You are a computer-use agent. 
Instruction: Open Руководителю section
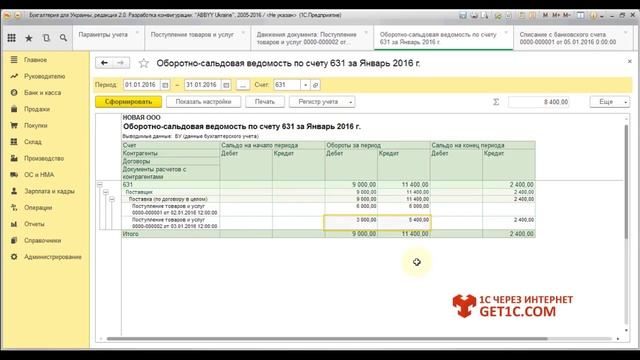[45, 76]
